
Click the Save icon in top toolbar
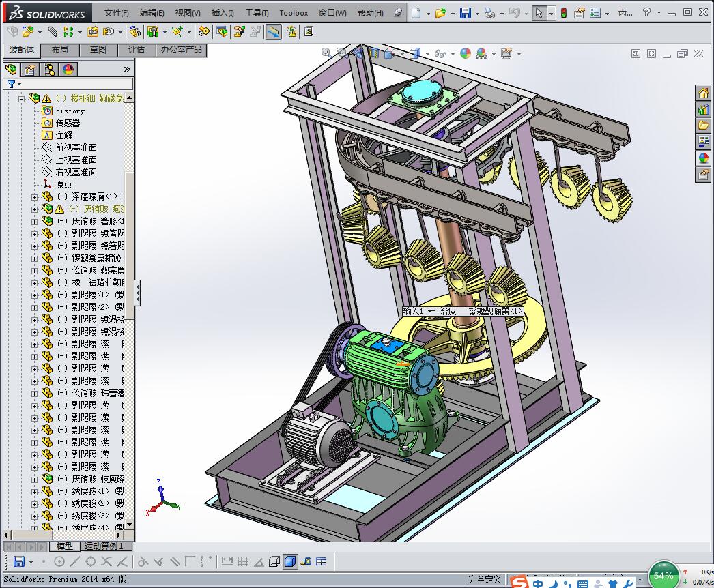(x=465, y=13)
